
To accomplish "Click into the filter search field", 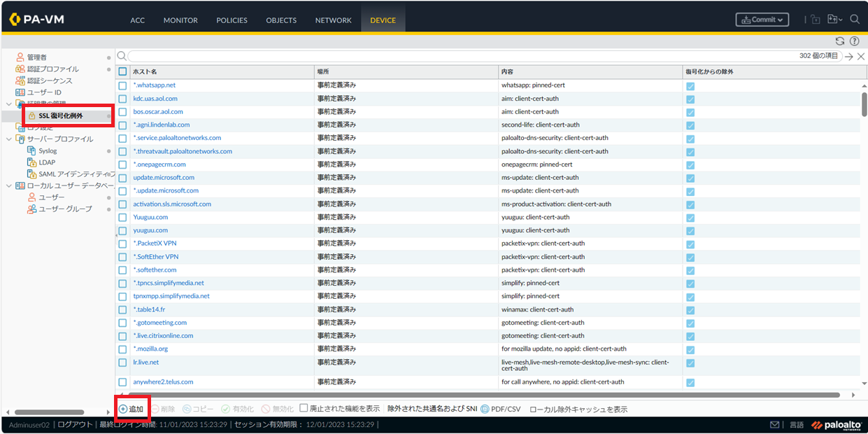I will point(462,56).
